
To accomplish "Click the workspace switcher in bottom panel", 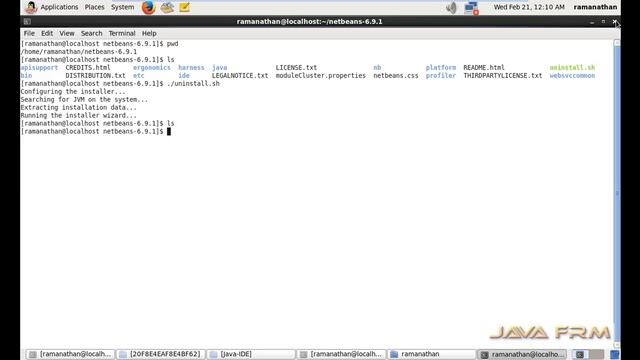I will (588, 354).
